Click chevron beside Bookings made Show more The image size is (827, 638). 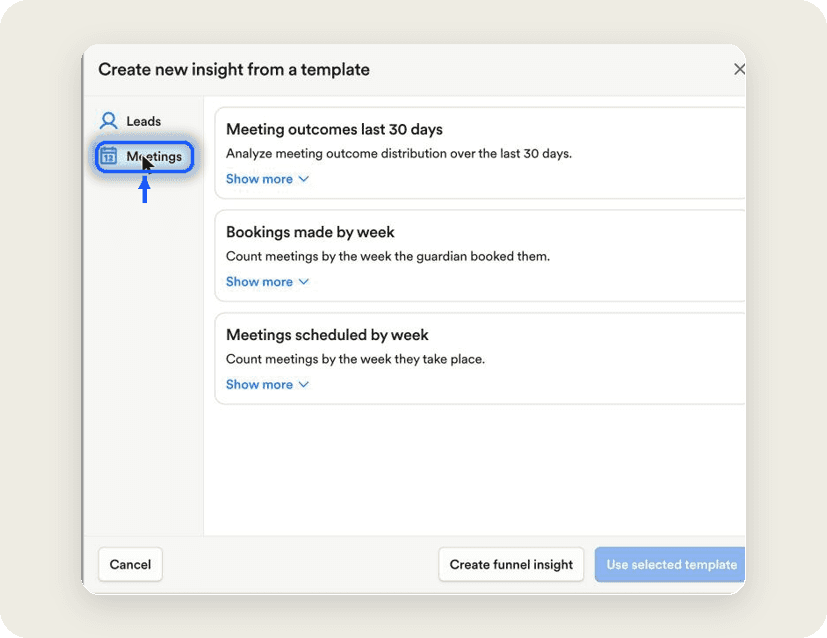[x=303, y=282]
